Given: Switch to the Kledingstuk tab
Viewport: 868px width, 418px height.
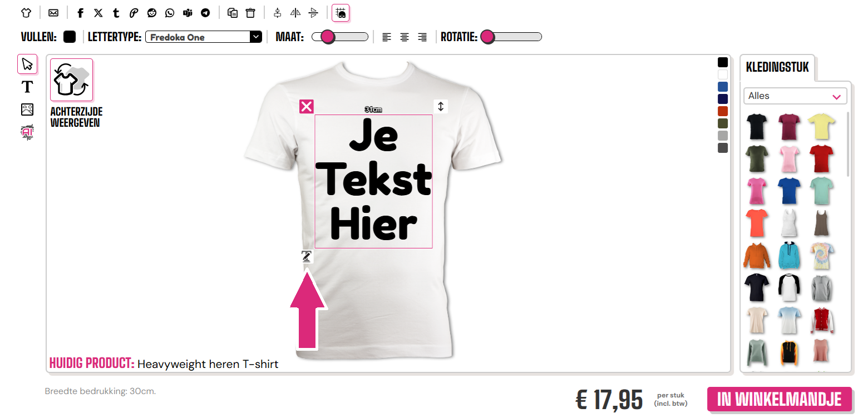Looking at the screenshot, I should pos(778,68).
